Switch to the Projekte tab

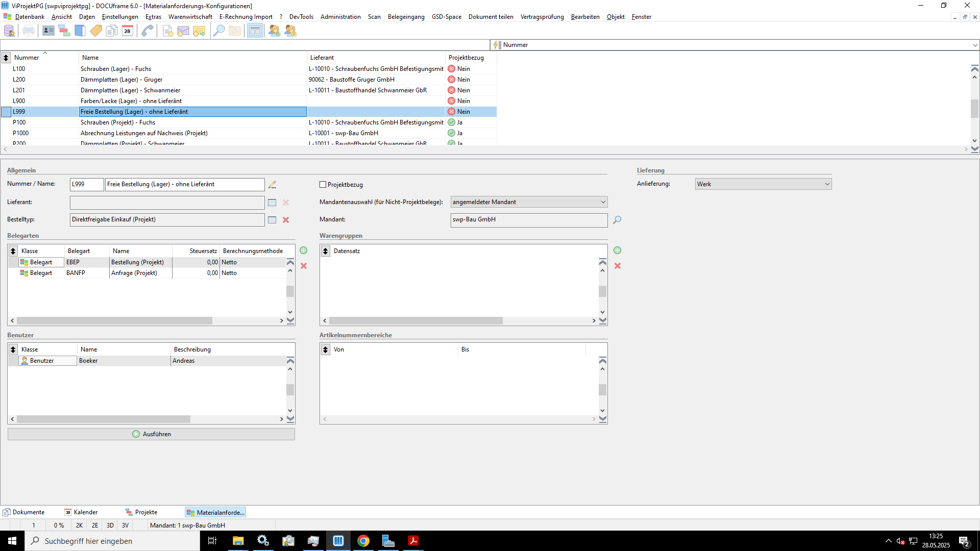click(142, 512)
